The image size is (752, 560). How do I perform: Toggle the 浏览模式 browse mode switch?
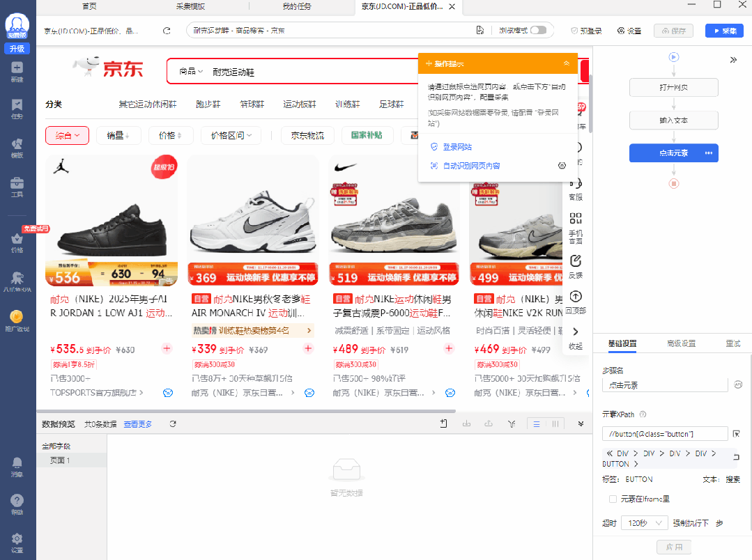tap(538, 31)
